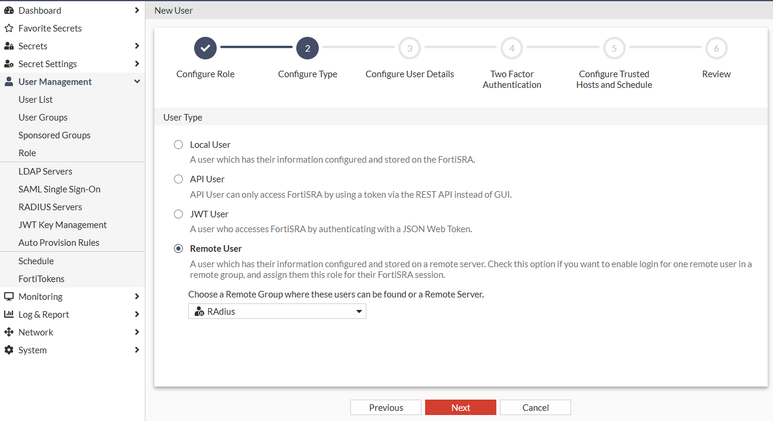Expand the Log & Report chevron
The height and width of the screenshot is (421, 773).
point(137,314)
